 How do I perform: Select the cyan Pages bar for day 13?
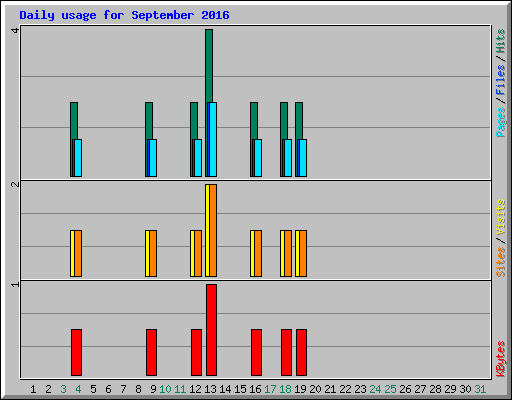pos(213,139)
